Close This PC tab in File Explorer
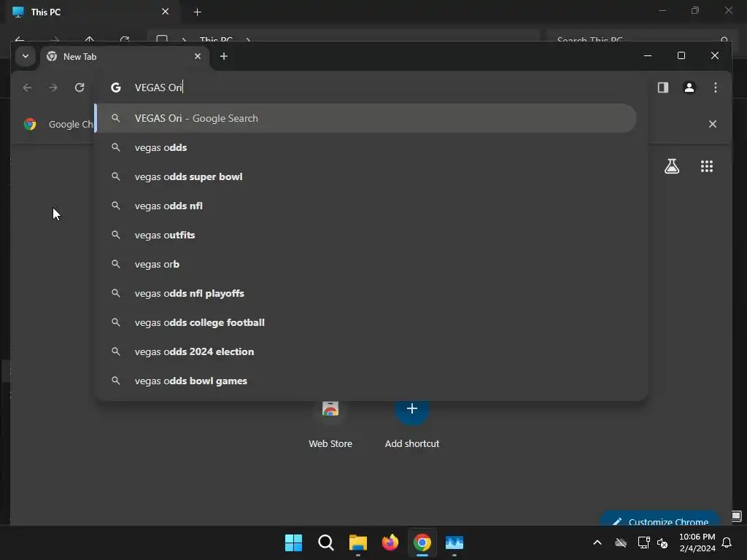Screen dimensions: 747x560 tap(166, 12)
